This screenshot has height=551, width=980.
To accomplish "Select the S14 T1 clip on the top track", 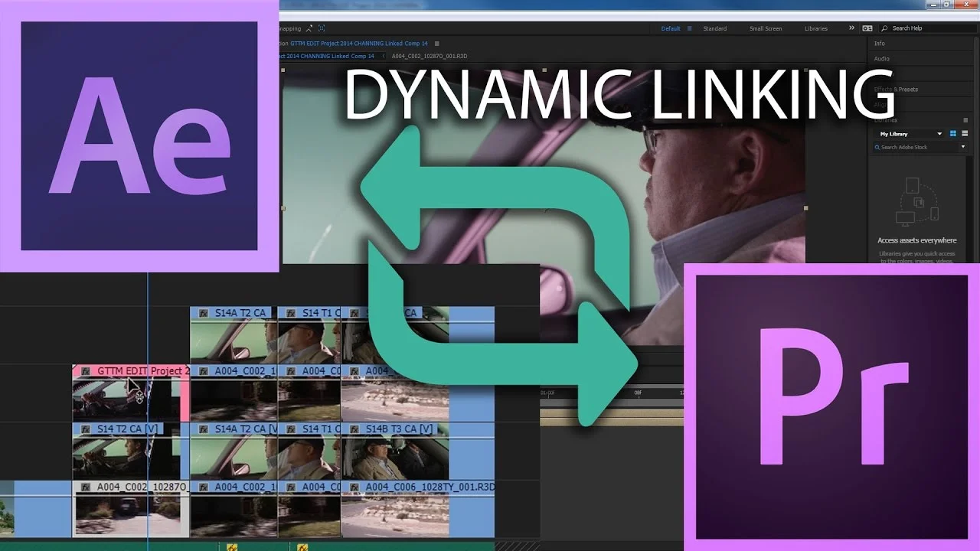I will click(309, 334).
